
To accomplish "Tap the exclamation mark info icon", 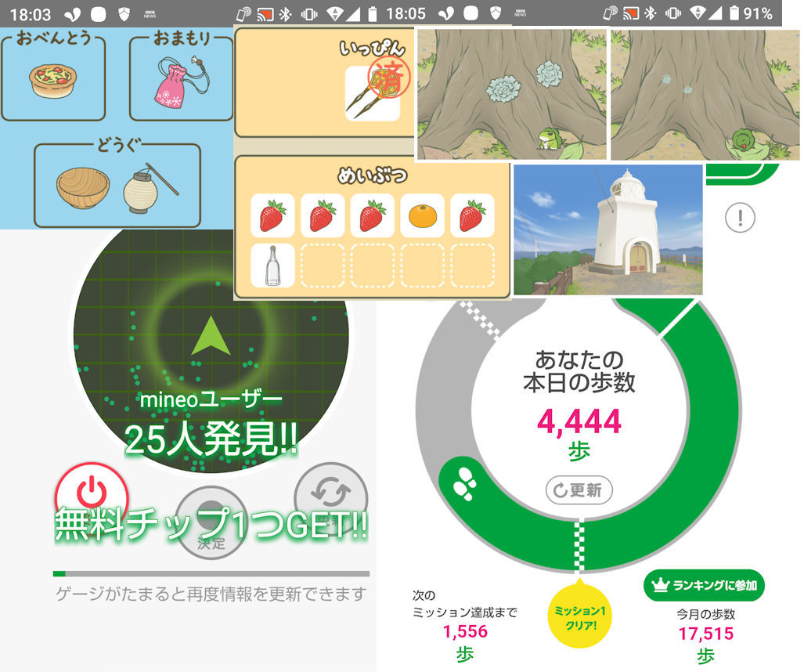I will tap(739, 217).
